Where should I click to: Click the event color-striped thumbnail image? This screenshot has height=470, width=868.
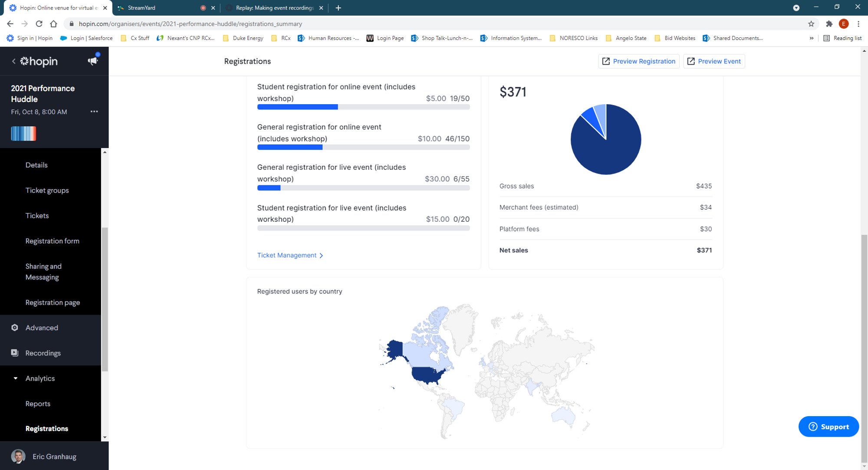pos(23,134)
